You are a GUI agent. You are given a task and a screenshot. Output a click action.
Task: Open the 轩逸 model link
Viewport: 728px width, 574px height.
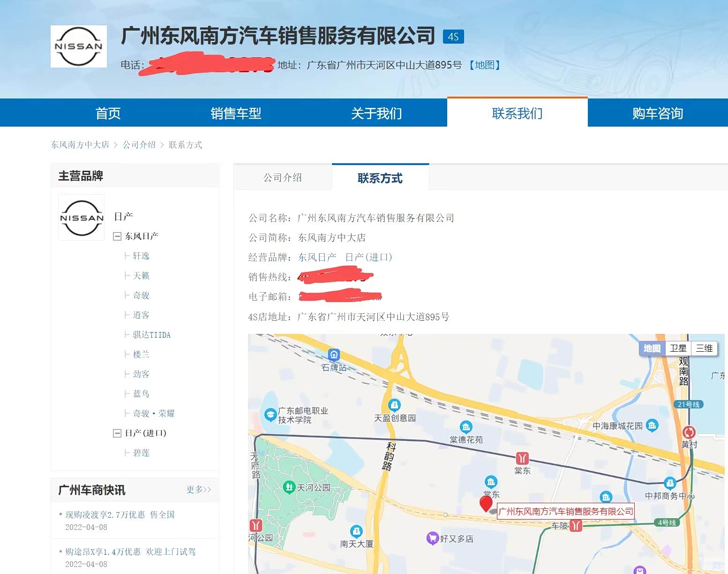tap(141, 256)
